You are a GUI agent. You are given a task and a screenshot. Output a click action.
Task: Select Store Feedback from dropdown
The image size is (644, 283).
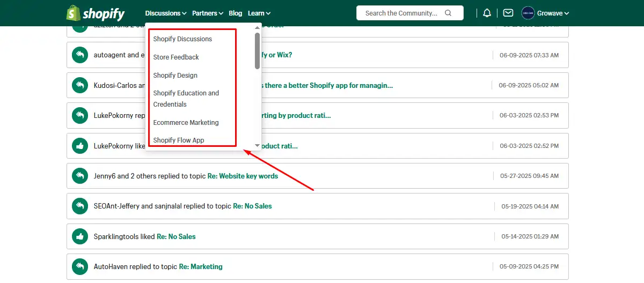[176, 57]
